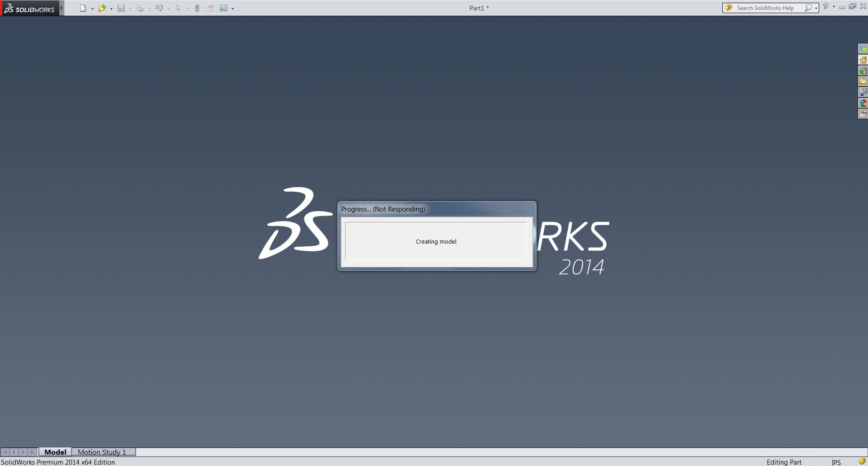Open the Custom Properties task pane icon
868x466 pixels.
click(863, 114)
